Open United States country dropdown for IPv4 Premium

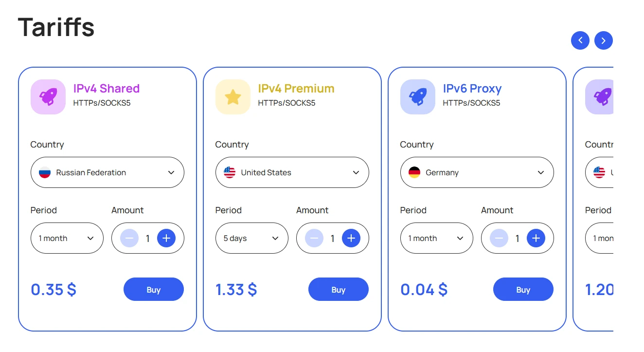tap(292, 172)
